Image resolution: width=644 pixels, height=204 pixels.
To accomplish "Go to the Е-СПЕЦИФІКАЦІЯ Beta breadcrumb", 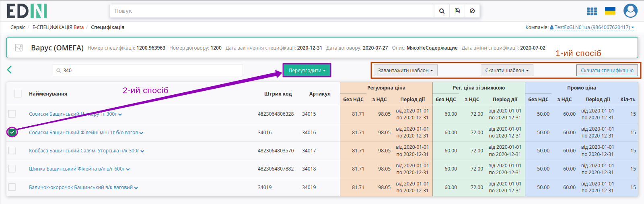I will [58, 27].
